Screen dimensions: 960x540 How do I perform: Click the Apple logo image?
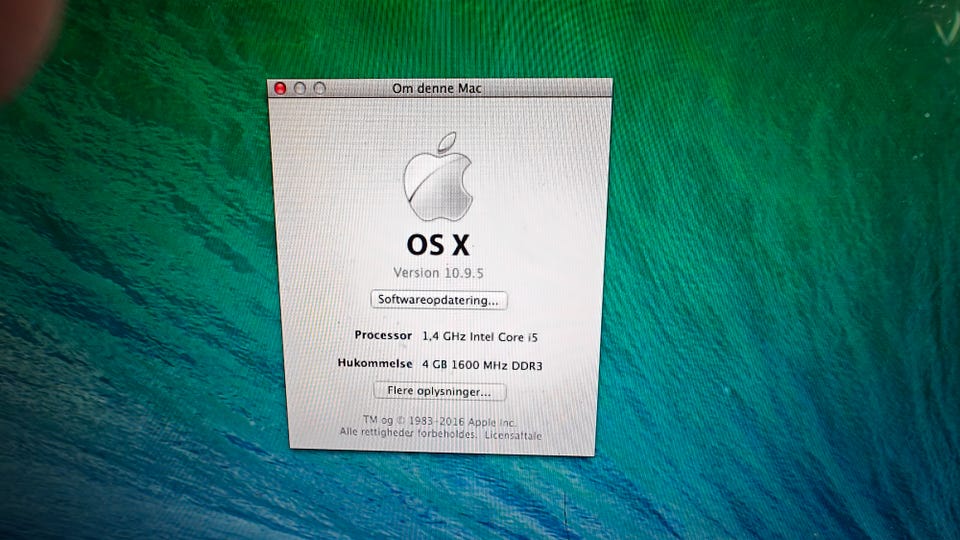click(x=438, y=177)
